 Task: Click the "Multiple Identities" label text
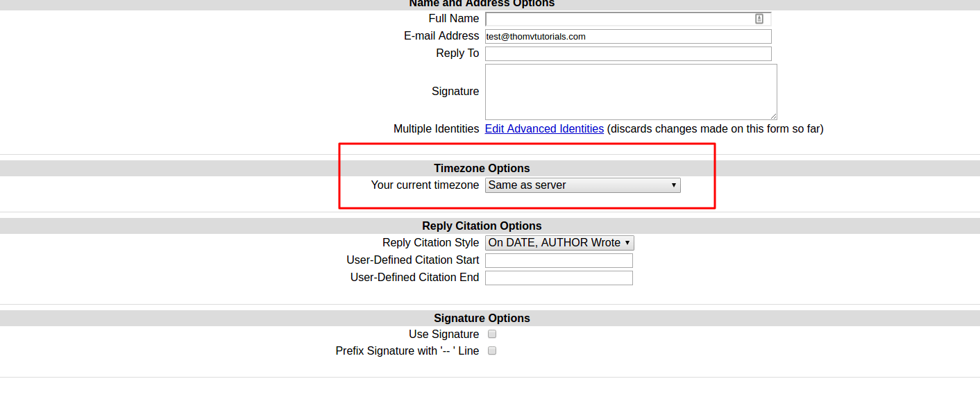(x=436, y=128)
